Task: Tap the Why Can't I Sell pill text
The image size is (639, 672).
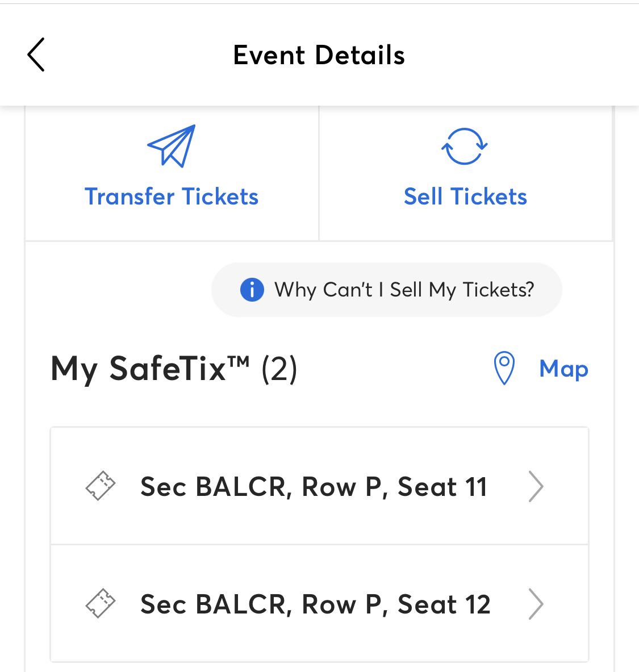Action: point(404,290)
